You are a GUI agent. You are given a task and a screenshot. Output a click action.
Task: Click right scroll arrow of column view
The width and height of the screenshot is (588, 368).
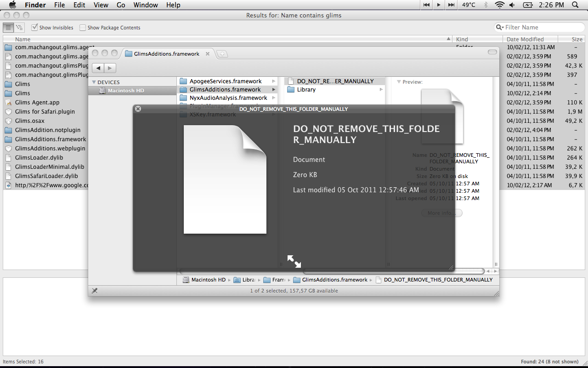(495, 271)
